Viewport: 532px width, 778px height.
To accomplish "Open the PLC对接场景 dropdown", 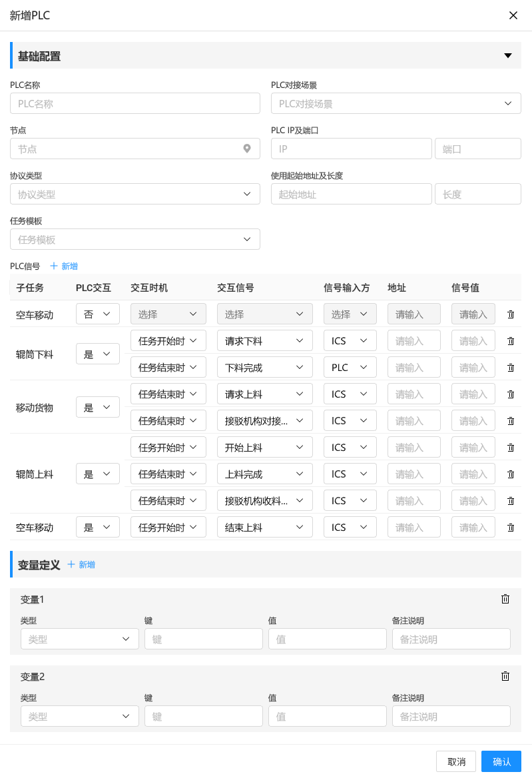I will tap(396, 103).
